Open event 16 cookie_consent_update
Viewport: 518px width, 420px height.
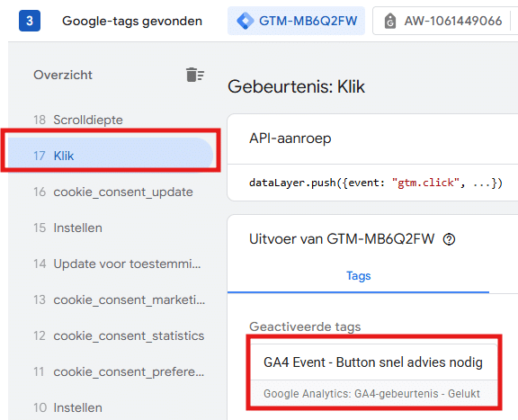coord(109,192)
